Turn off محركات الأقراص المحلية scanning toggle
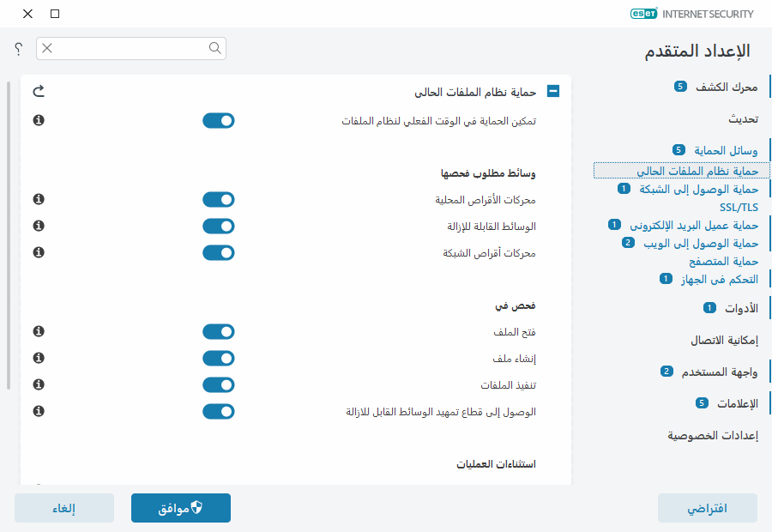 [x=219, y=199]
